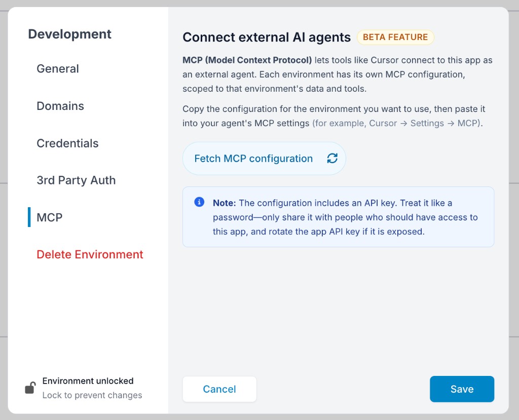The image size is (519, 420).
Task: Save the environment settings
Action: click(462, 389)
